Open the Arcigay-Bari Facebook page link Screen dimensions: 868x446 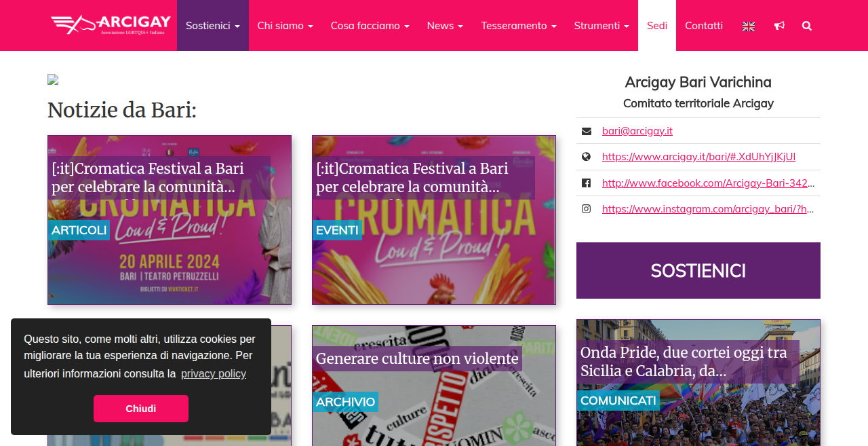(708, 183)
